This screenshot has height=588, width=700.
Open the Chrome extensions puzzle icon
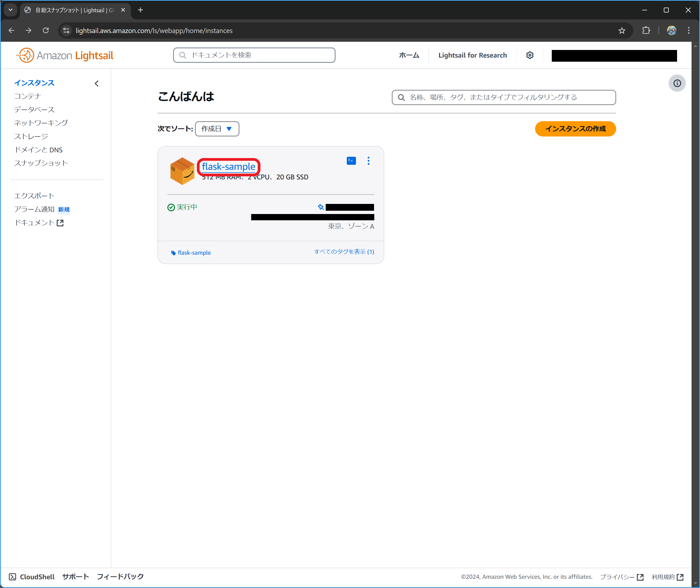coord(646,31)
